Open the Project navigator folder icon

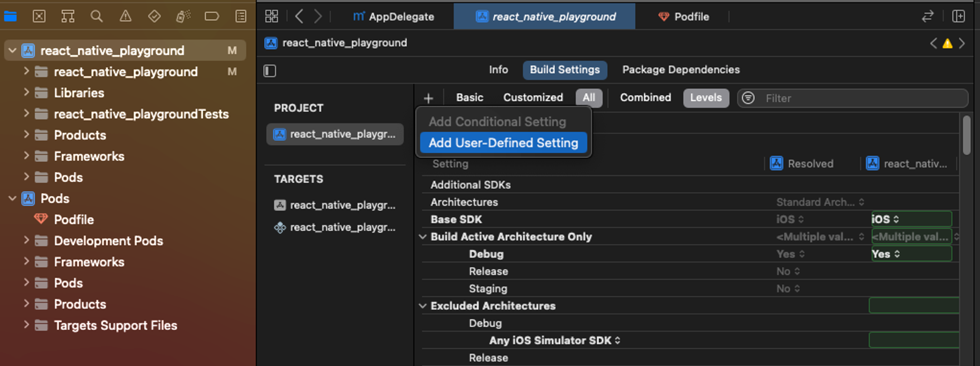point(10,17)
